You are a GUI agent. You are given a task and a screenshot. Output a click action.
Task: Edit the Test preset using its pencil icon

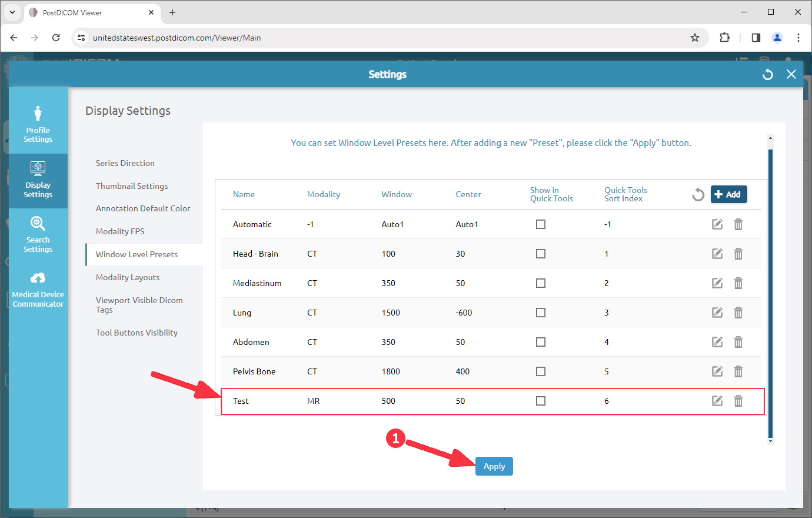(x=717, y=400)
